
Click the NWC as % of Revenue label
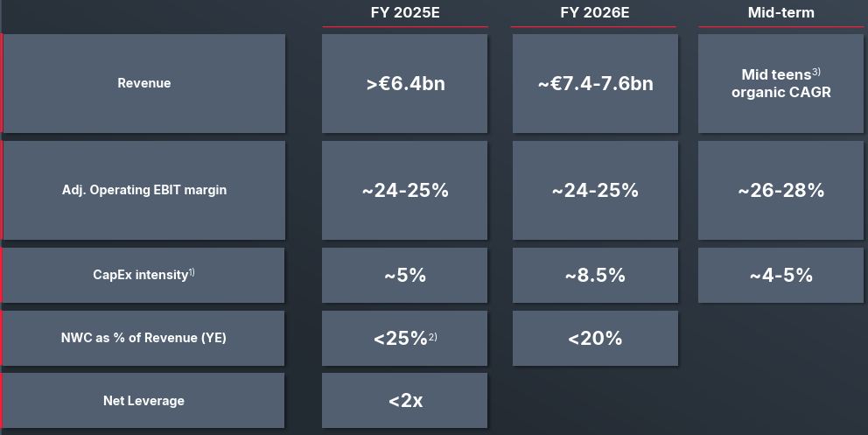[x=144, y=338]
